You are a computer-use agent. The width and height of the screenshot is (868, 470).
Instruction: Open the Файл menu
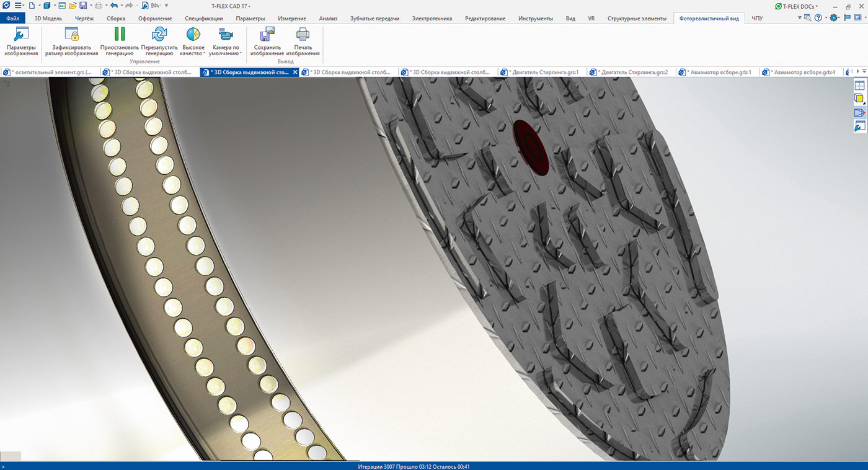point(12,19)
